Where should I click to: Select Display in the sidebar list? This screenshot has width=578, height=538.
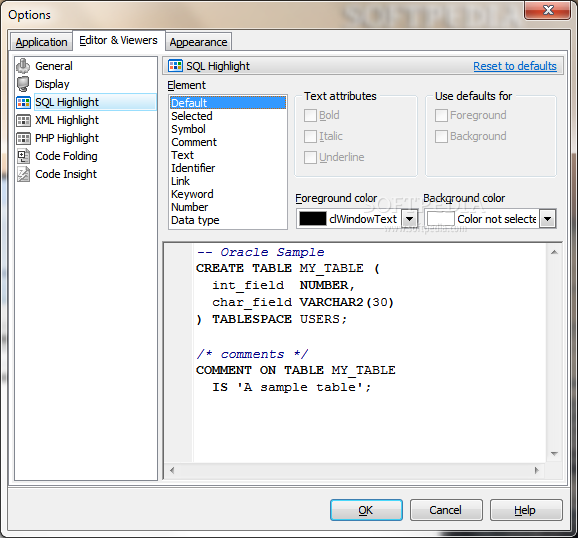[52, 84]
